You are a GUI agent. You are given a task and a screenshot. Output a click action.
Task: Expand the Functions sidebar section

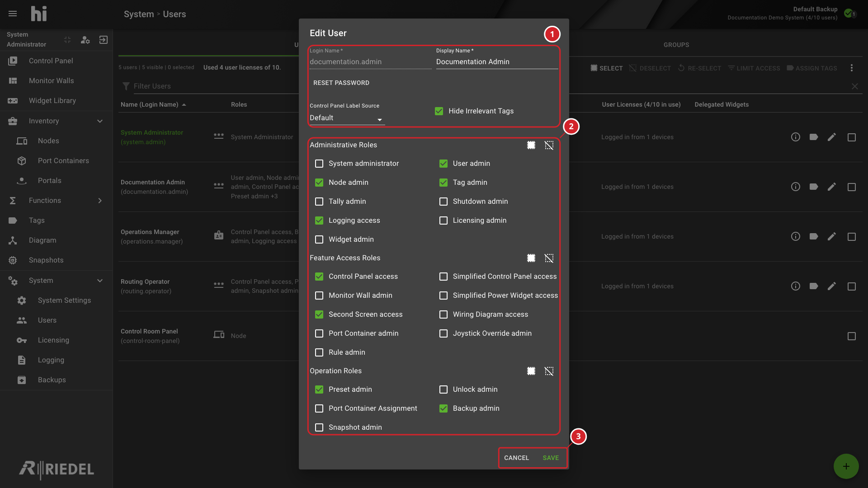coord(100,201)
